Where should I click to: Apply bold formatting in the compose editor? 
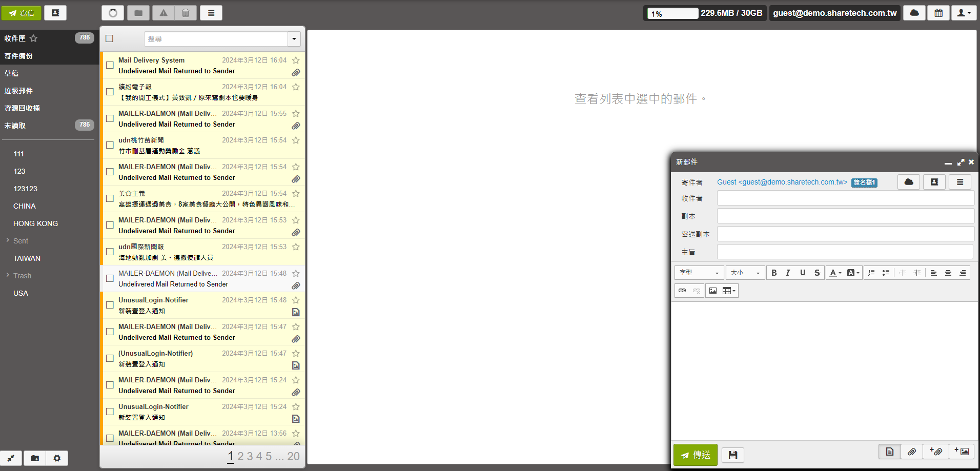[x=774, y=273]
